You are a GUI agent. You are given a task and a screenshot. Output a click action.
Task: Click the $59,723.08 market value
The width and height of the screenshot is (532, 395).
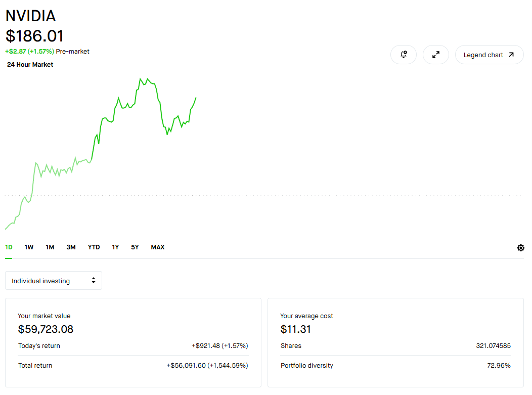[x=46, y=329]
